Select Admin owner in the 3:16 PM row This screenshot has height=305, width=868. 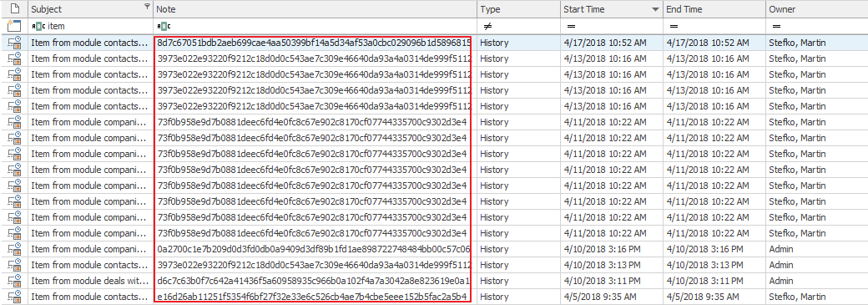(x=817, y=249)
